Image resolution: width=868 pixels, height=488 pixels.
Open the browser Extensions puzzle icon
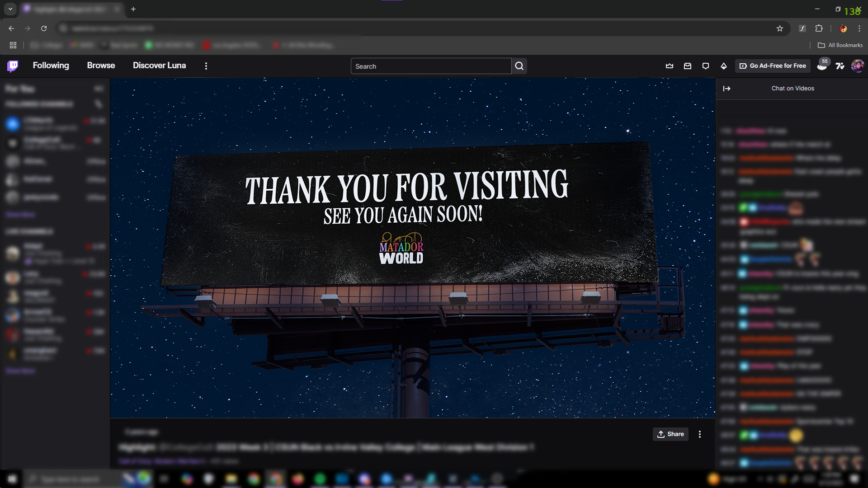pos(819,28)
